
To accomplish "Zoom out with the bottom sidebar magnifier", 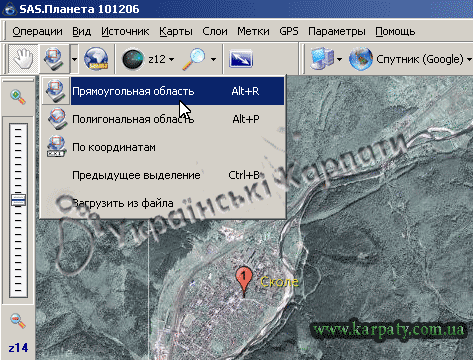I will coord(18,320).
